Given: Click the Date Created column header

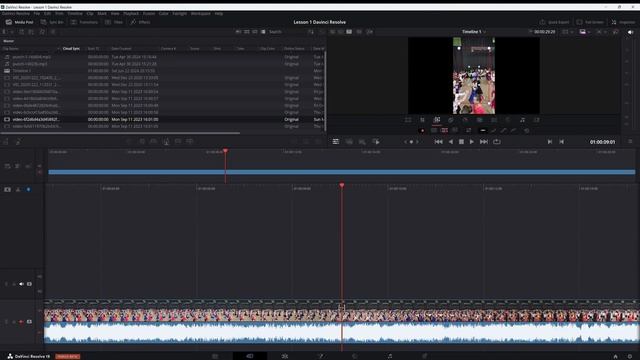Looking at the screenshot, I should point(121,49).
